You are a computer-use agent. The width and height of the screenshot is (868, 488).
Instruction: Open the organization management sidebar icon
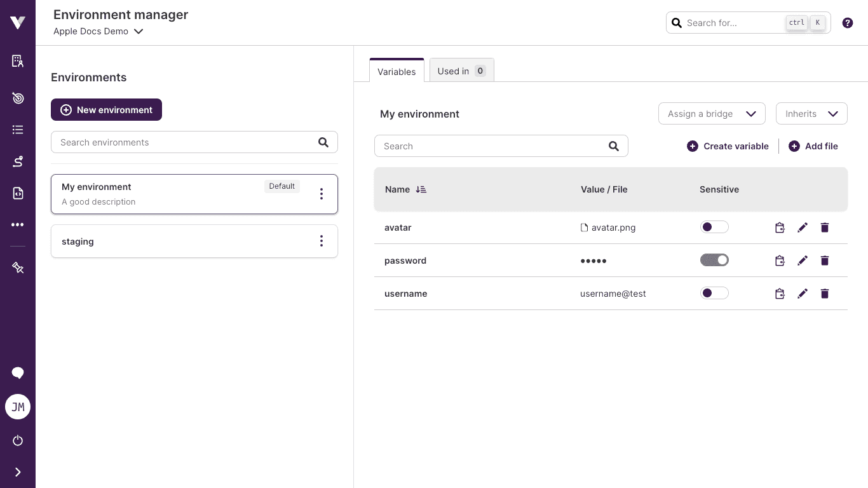pos(18,60)
